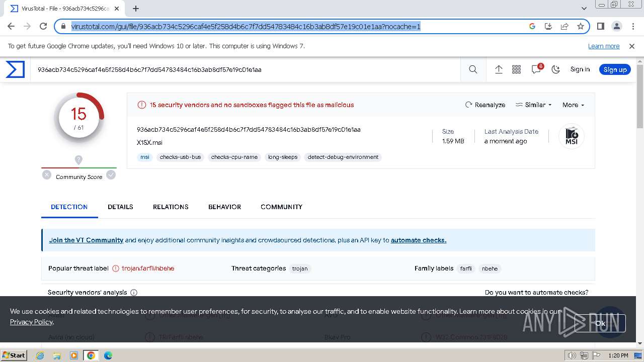Open Internet Explorer from the taskbar
The image size is (644, 362).
coord(40,355)
